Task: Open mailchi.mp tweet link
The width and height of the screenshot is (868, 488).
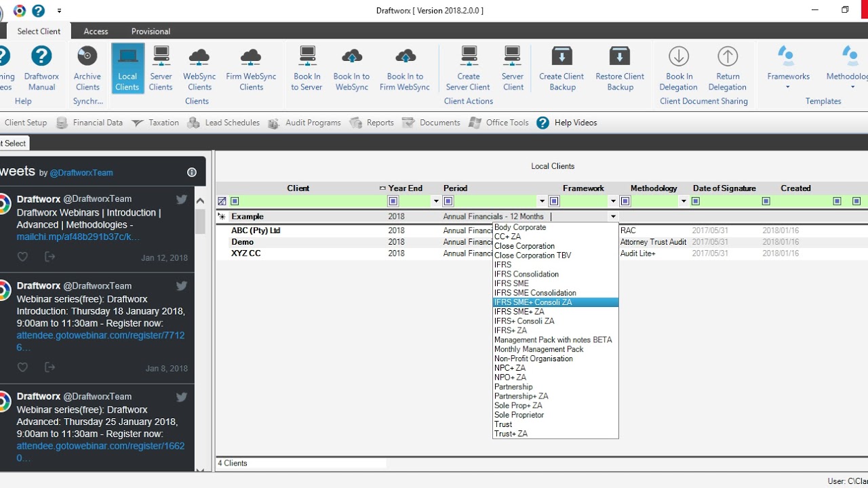Action: (79, 237)
